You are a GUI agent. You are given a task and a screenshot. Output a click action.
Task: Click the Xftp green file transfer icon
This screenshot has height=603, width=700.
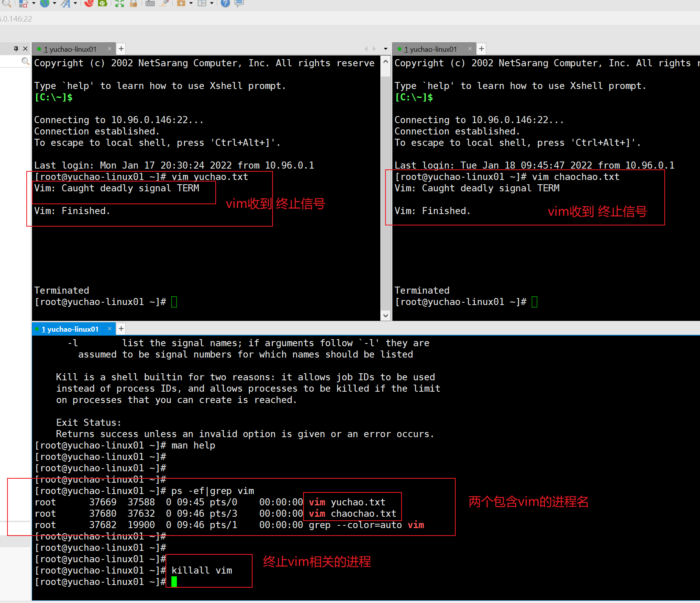103,4
